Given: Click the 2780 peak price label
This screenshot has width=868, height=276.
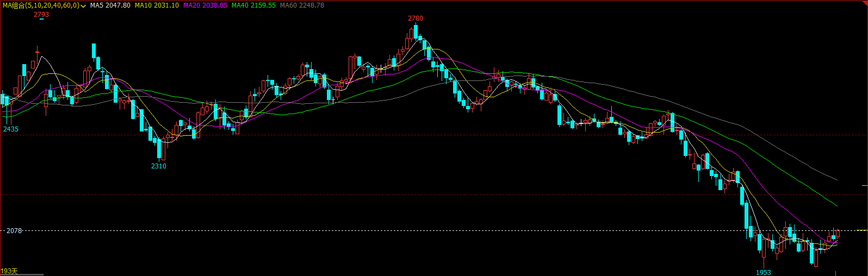Looking at the screenshot, I should (416, 18).
